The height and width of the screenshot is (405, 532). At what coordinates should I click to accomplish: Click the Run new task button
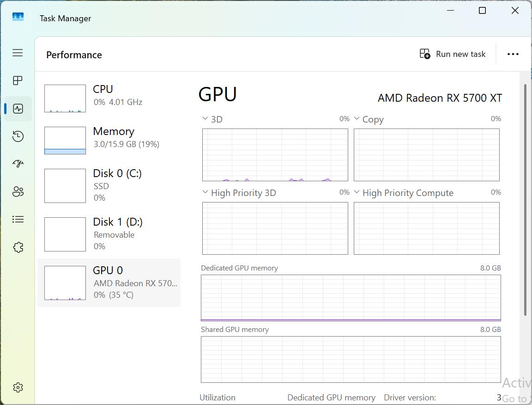tap(453, 54)
